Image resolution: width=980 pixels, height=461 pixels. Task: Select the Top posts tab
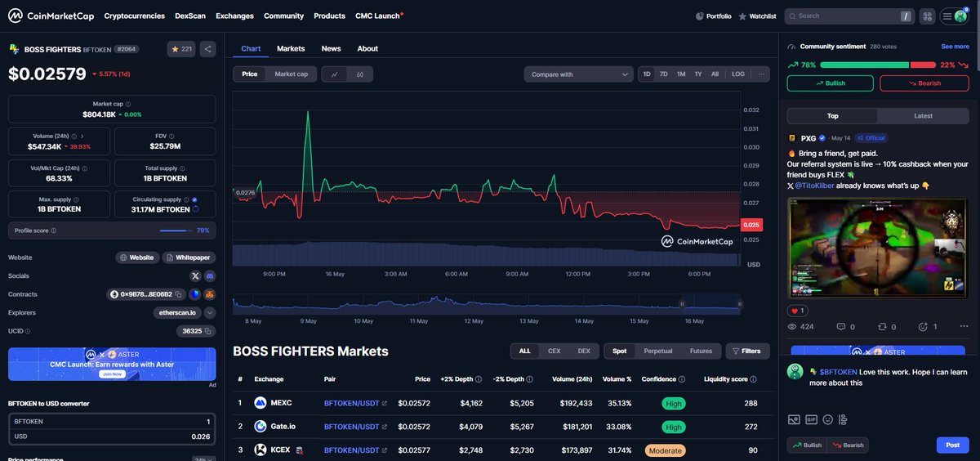click(x=833, y=116)
